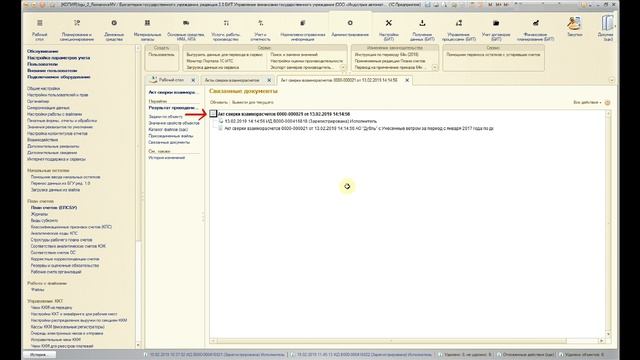
Task: Open Услуги, работы, производство section
Action: coord(226,29)
